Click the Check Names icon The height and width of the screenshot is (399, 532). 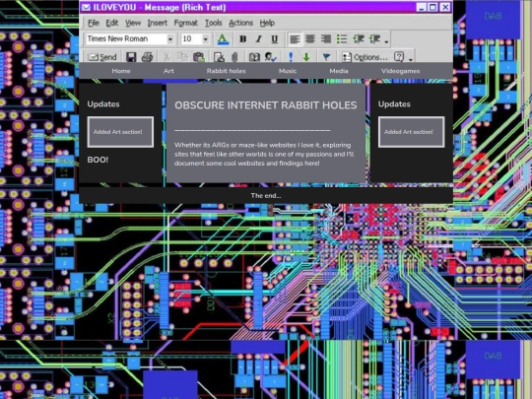pos(270,57)
